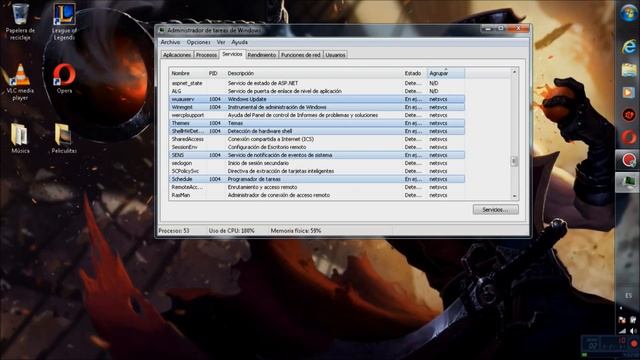Select the "Detección de hardware shell" description
The image size is (640, 360).
pyautogui.click(x=260, y=131)
